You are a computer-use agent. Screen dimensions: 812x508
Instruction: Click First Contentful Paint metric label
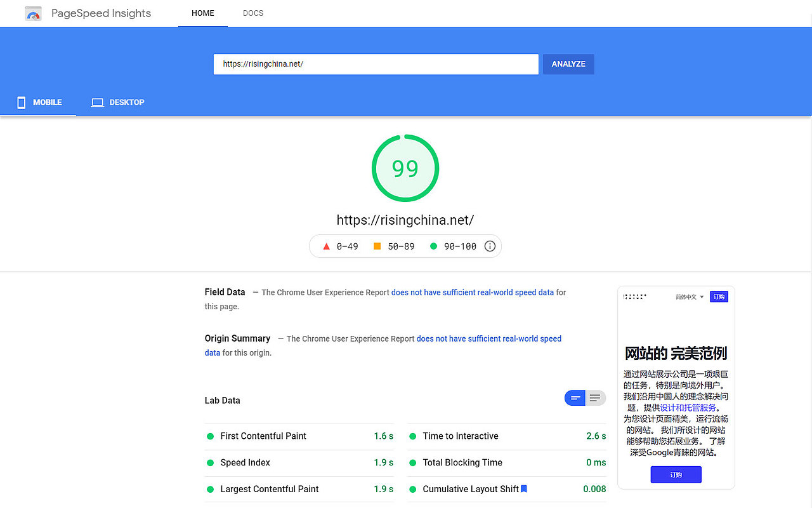[x=263, y=436]
